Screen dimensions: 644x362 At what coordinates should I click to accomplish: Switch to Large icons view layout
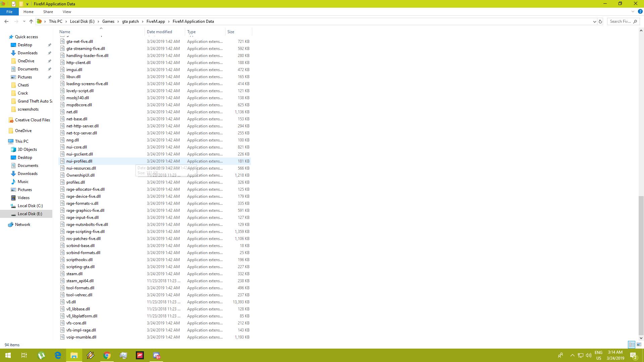click(639, 345)
